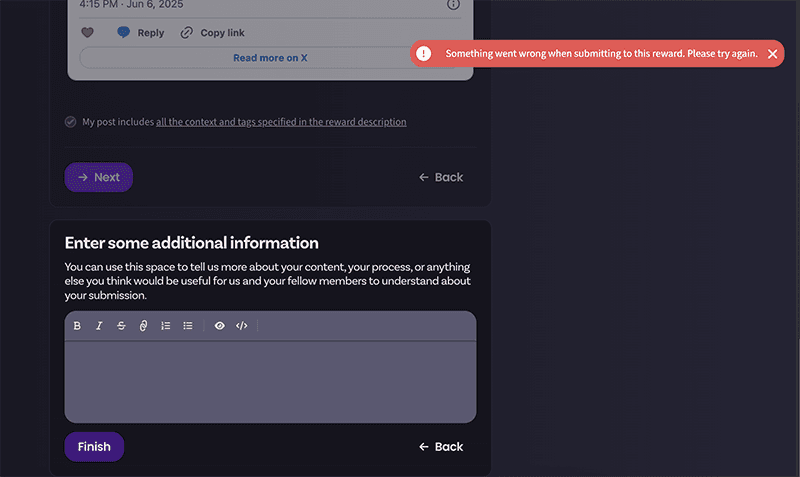
Task: Click Reply on the embedded post
Action: click(x=140, y=33)
